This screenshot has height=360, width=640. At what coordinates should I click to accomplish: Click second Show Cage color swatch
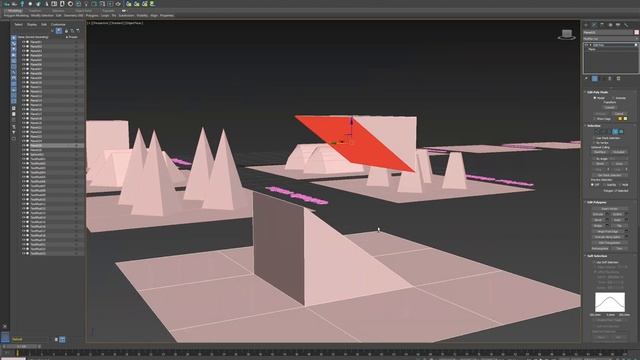point(625,119)
